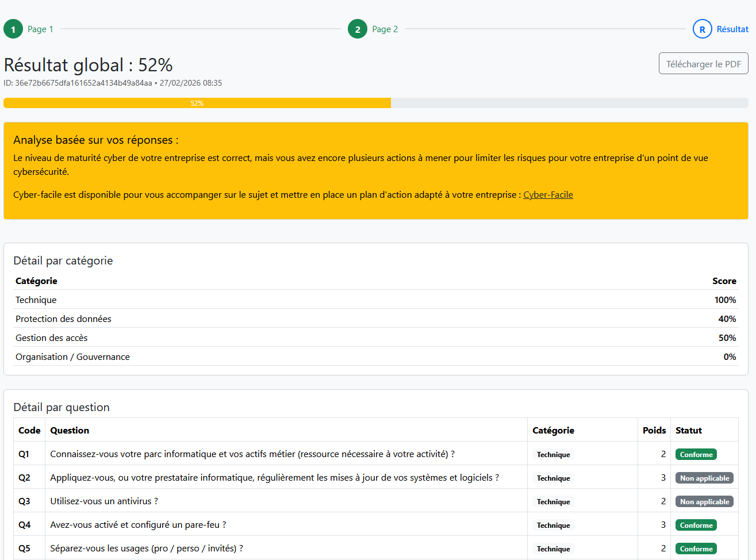Click the Conforme badge for Q1
The height and width of the screenshot is (560, 756).
(x=696, y=455)
